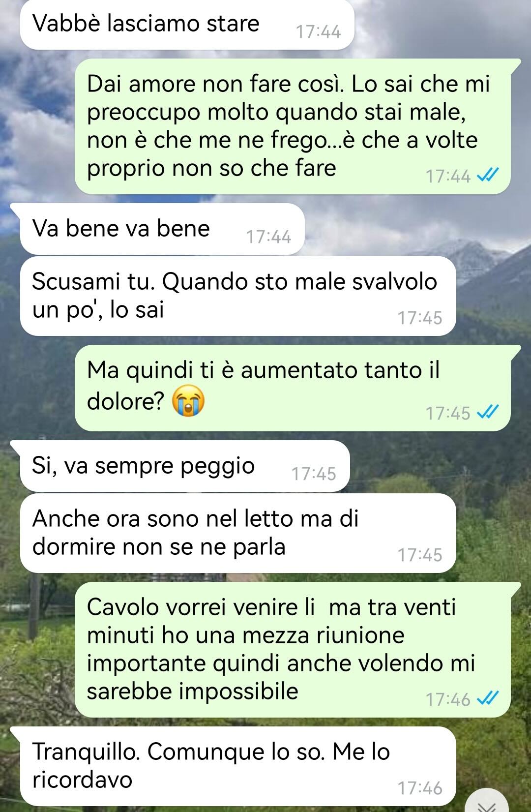Image resolution: width=531 pixels, height=812 pixels.
Task: Tap read-receipt checkmarks on the 17:46 sent message
Action: (488, 698)
